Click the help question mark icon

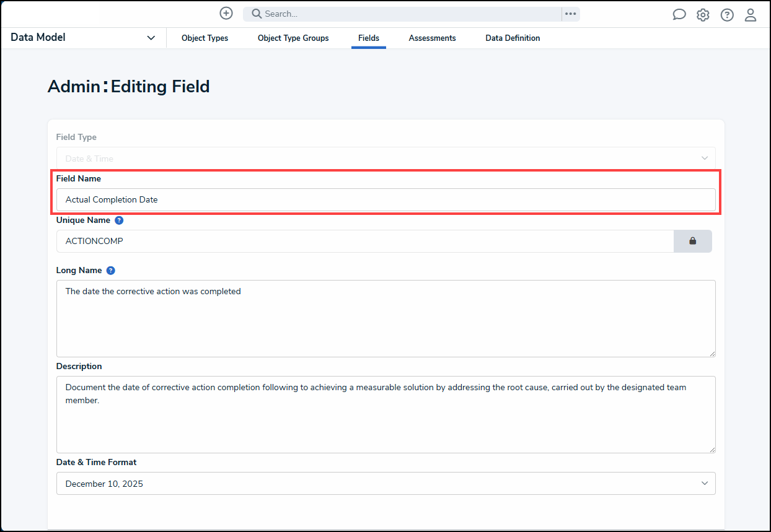[x=727, y=15]
